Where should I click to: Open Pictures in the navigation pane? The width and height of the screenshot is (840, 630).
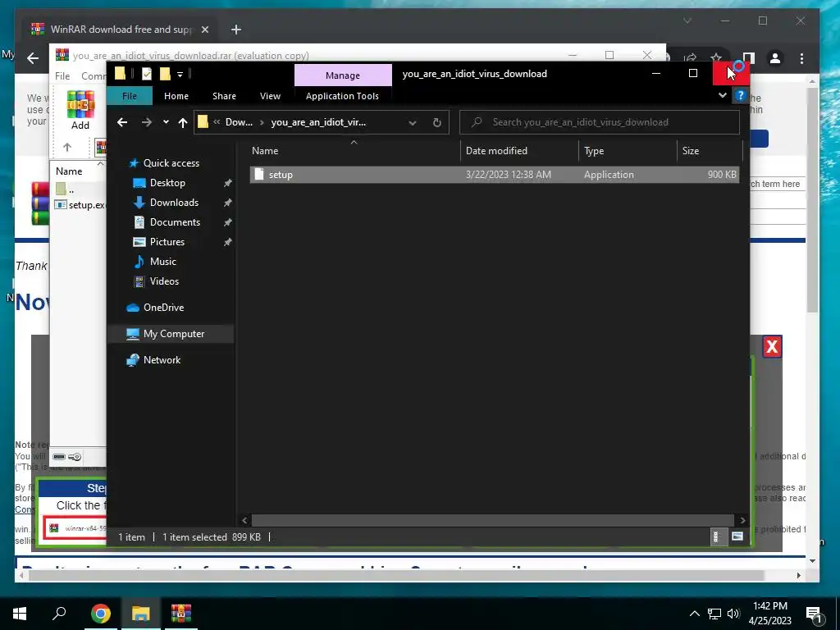167,242
